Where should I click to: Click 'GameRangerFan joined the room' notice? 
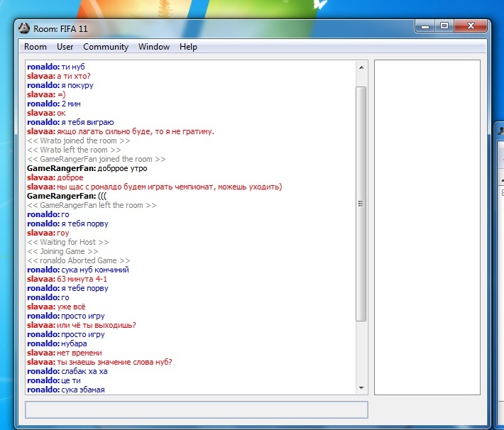pos(97,159)
